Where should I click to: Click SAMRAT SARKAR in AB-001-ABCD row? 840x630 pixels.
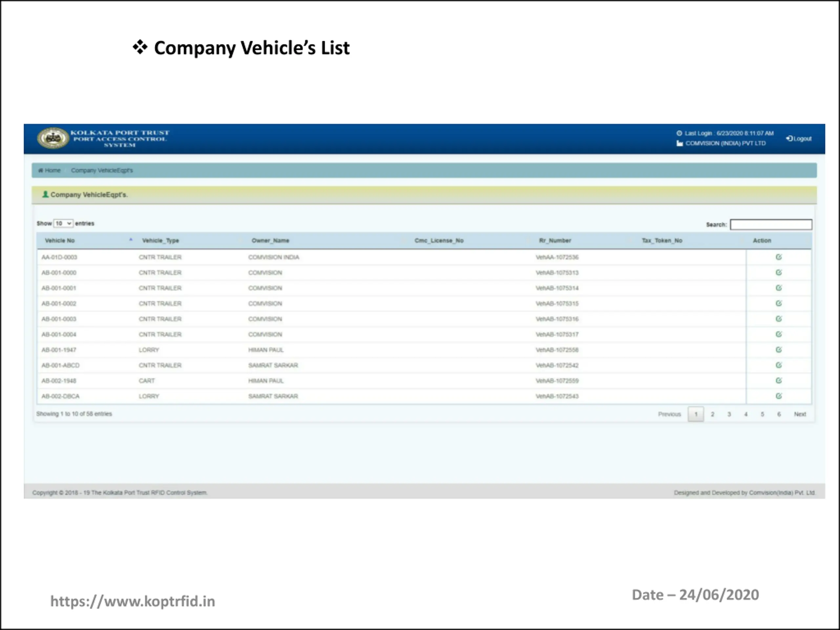click(x=273, y=365)
